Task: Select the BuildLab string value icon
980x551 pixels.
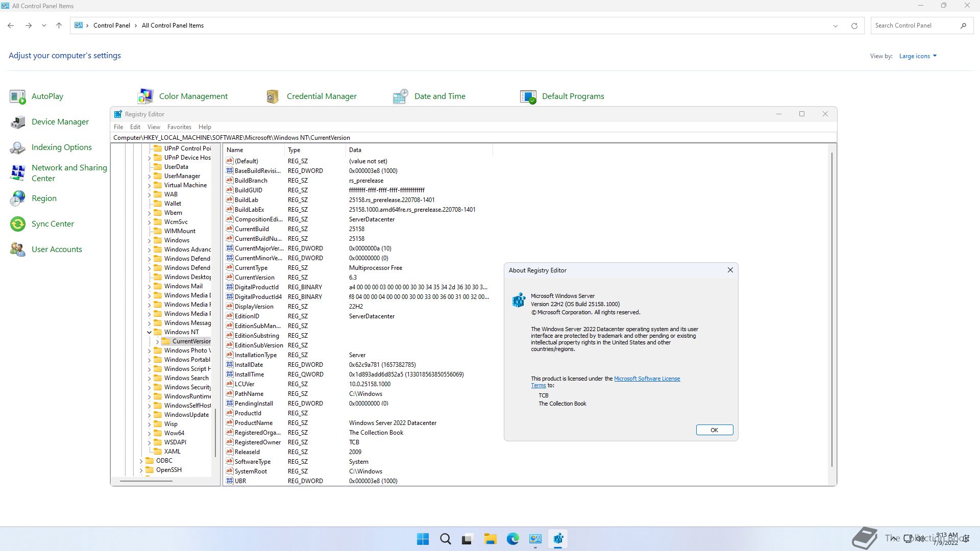Action: pos(230,200)
